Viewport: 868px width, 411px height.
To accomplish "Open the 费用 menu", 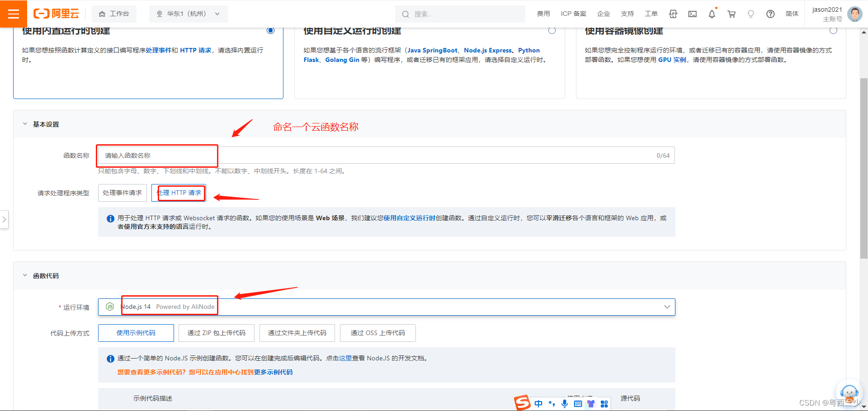I will click(x=543, y=14).
